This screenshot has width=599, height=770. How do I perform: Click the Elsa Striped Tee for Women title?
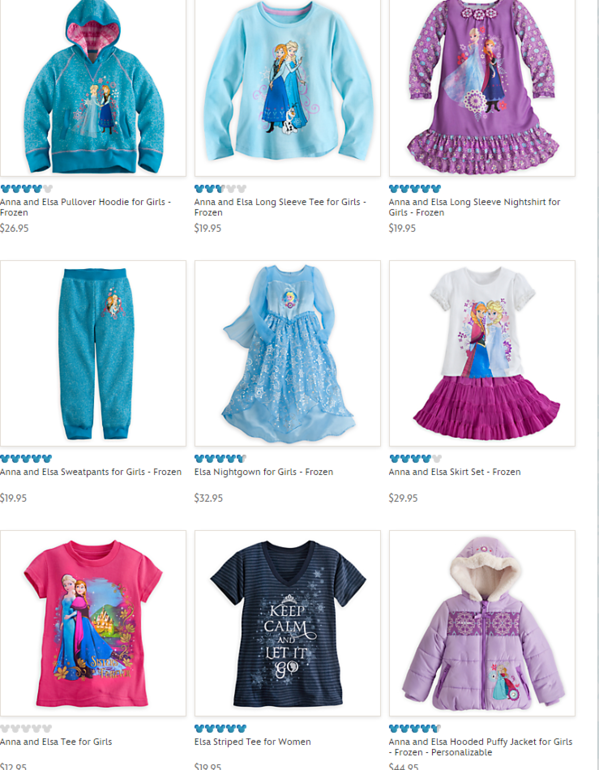click(252, 742)
